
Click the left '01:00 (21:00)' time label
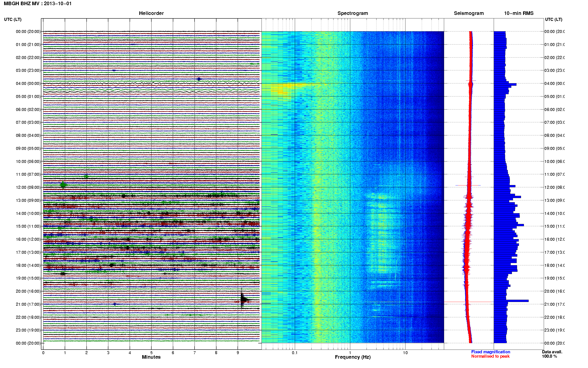pos(28,44)
